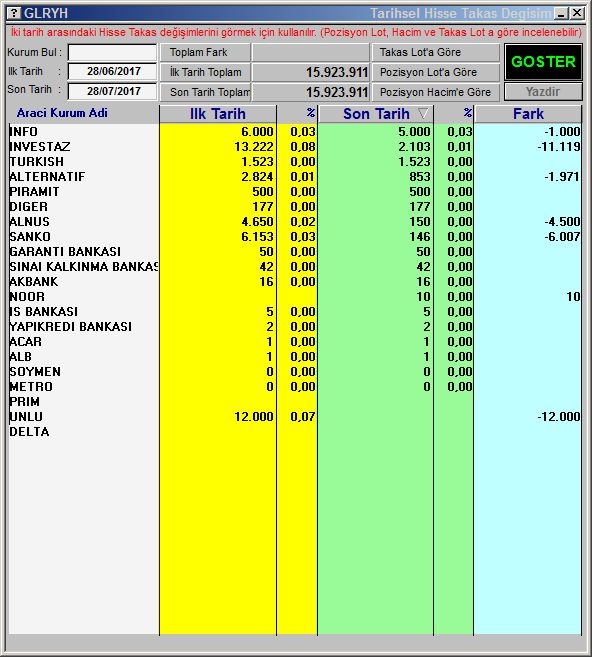Focus the Kurum Bul search field

tap(112, 52)
